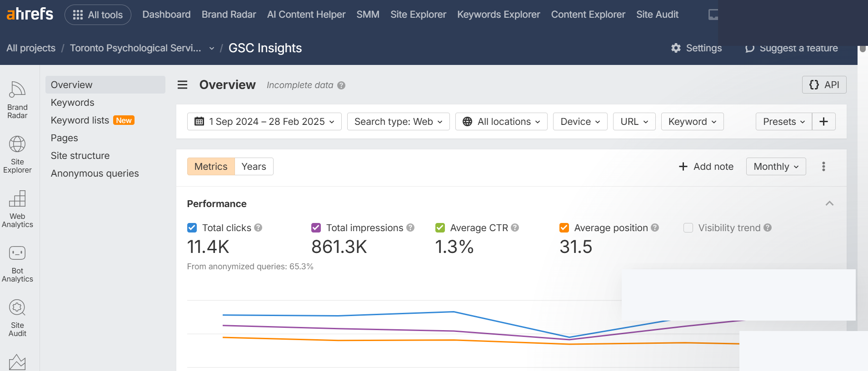Open the date range dropdown

click(x=264, y=121)
